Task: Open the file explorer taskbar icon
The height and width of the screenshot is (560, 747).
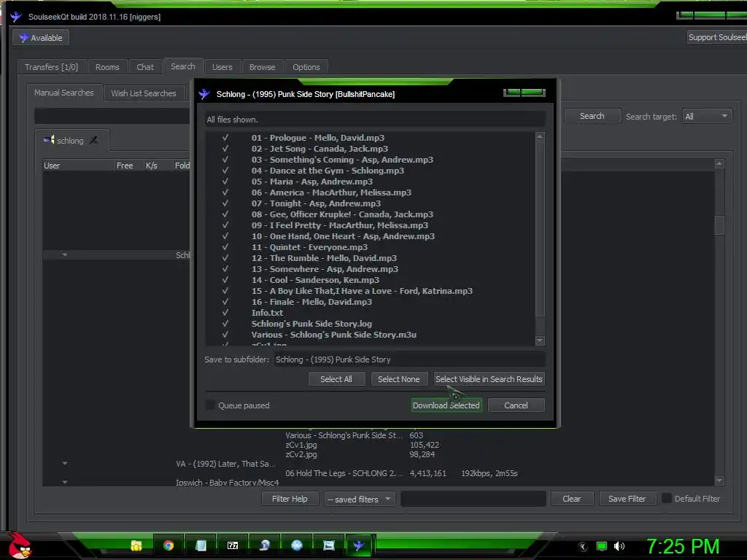Action: click(136, 545)
